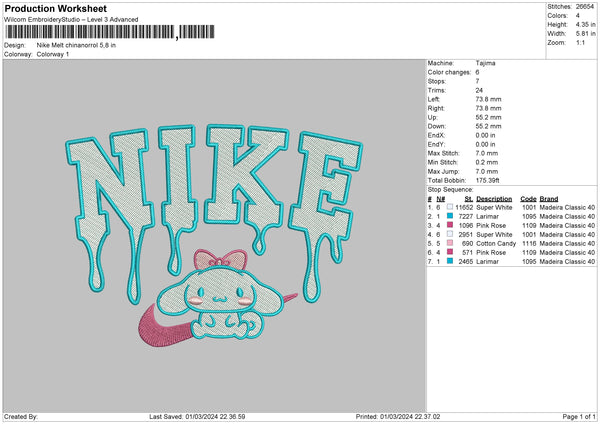Click the pink swoosh in the design
This screenshot has width=600, height=424.
tap(165, 330)
